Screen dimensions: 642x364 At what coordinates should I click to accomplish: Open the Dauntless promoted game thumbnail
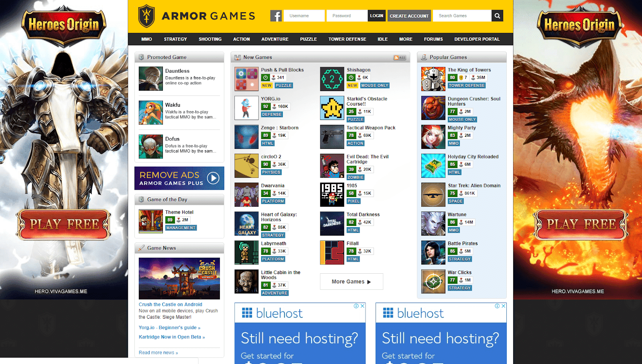[x=151, y=79]
